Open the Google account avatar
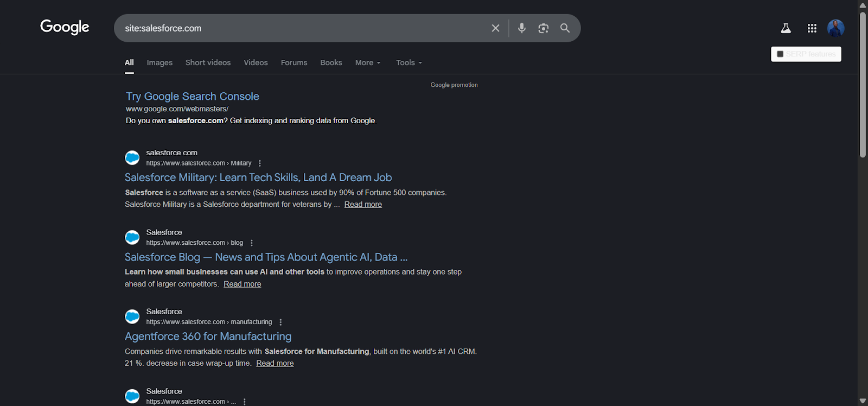 [x=835, y=28]
